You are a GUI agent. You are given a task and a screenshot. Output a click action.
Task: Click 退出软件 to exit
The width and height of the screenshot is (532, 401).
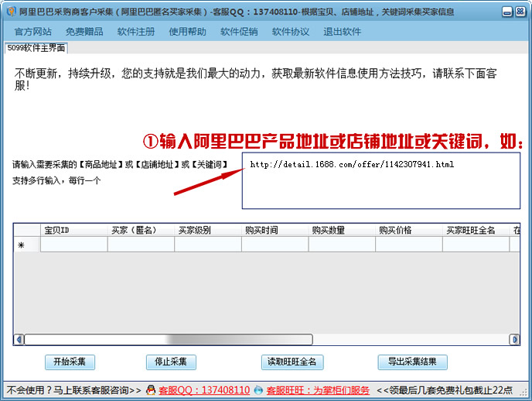pyautogui.click(x=342, y=32)
